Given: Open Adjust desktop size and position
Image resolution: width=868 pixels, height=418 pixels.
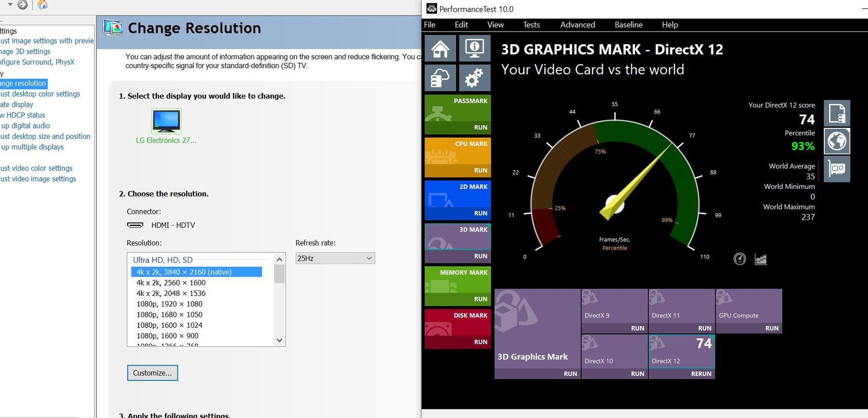Looking at the screenshot, I should click(x=45, y=136).
